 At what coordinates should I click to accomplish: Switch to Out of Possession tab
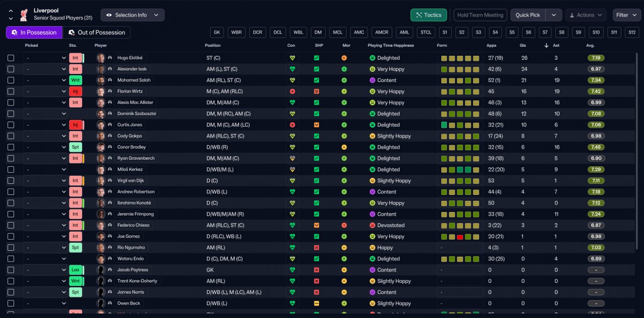pyautogui.click(x=97, y=33)
